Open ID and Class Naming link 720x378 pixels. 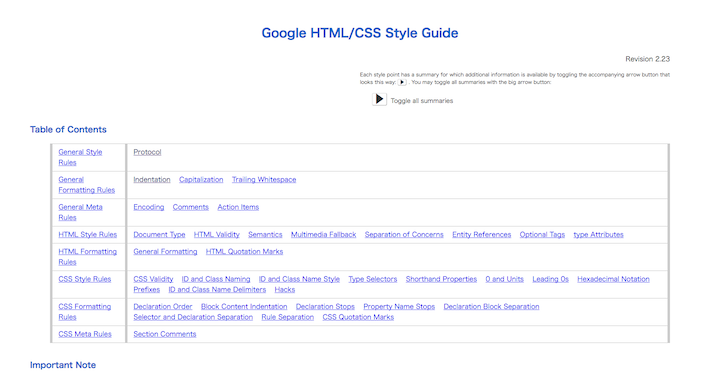click(216, 279)
